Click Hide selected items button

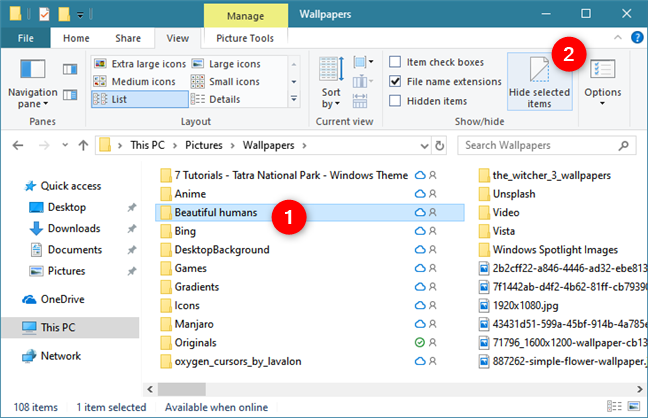(x=539, y=82)
